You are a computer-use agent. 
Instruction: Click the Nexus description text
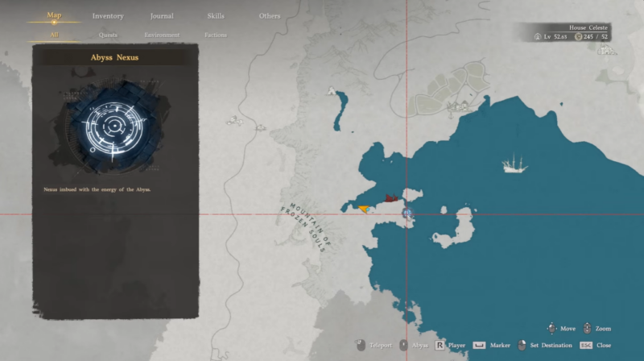click(x=97, y=189)
